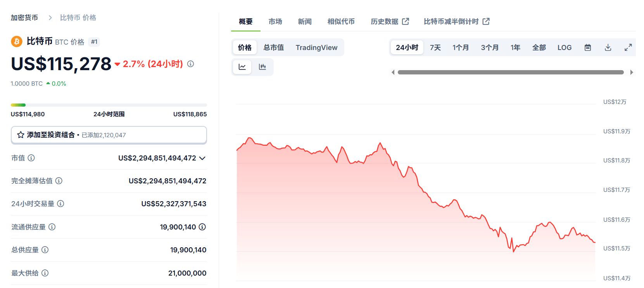Set chart range to 1年
This screenshot has height=288, width=644.
click(x=515, y=47)
